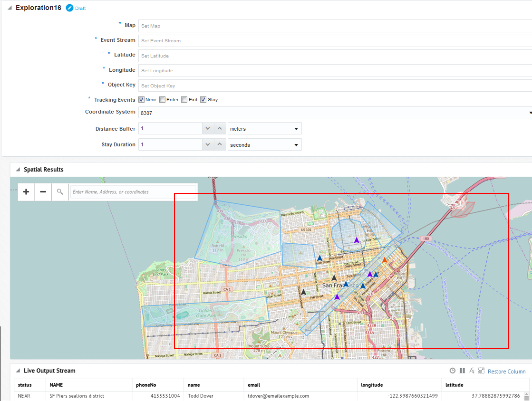Collapse the Spatial Results section
Screen dimensions: 532x401
pos(18,170)
